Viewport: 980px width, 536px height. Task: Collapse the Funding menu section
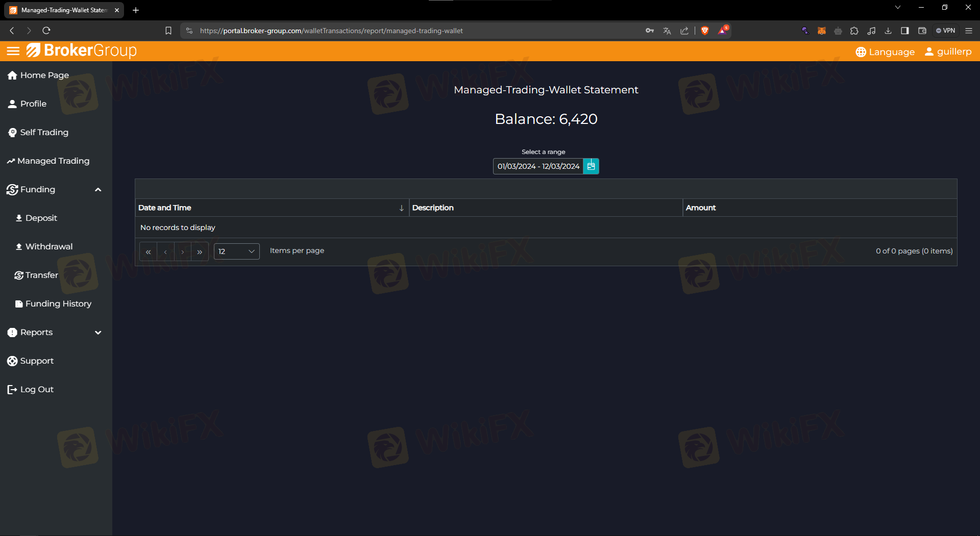[x=98, y=190]
